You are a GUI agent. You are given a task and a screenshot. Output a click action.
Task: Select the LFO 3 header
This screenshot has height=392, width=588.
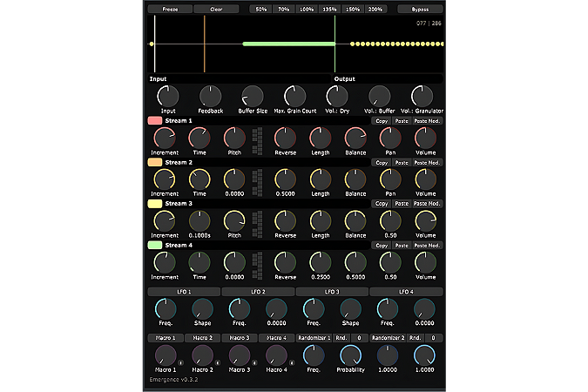[332, 292]
